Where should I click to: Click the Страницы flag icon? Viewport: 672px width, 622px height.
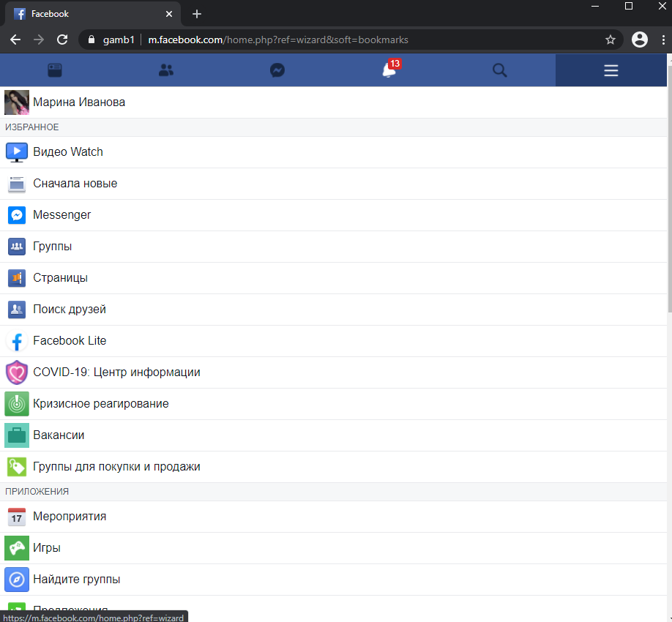click(x=17, y=278)
